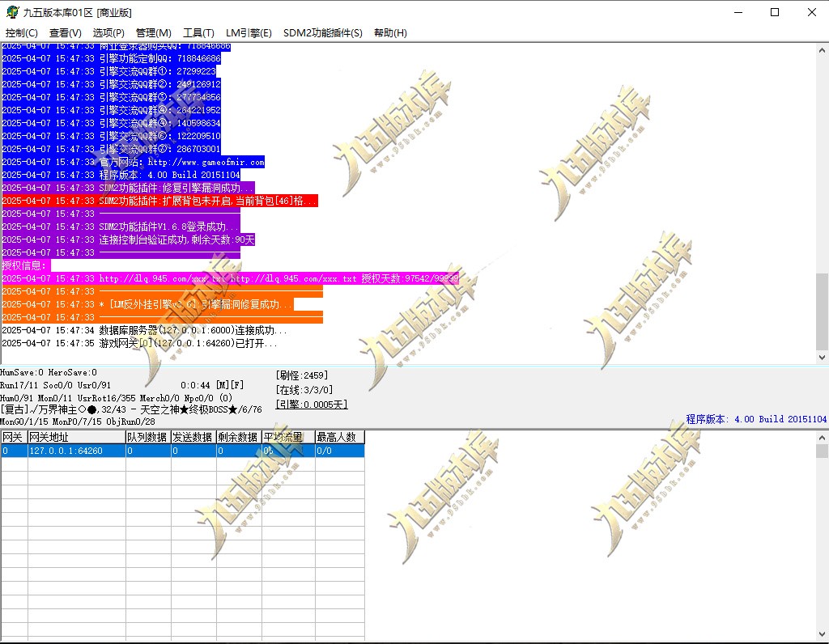This screenshot has height=644, width=829.
Task: Select gateway row 127.0.0.1:64260
Action: 182,451
